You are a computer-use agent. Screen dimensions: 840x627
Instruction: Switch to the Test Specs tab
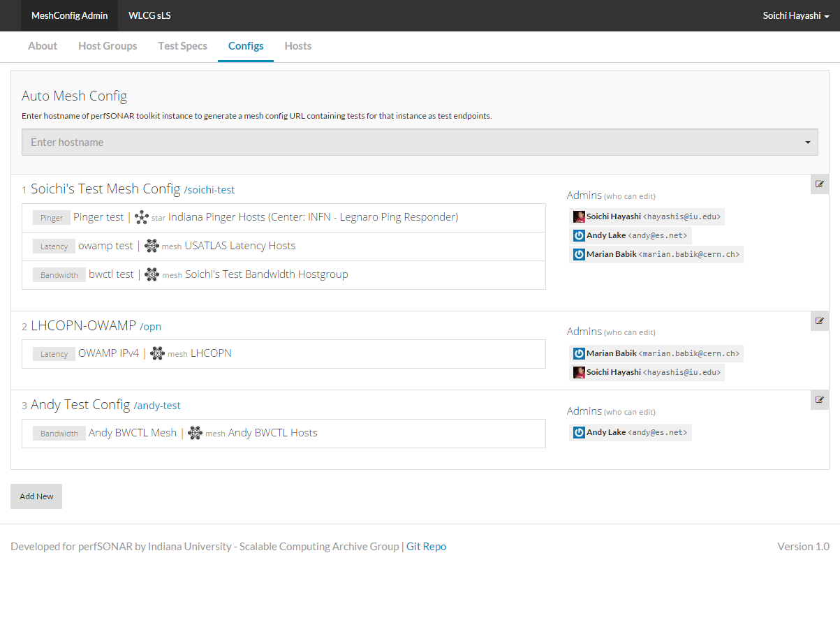(x=183, y=46)
